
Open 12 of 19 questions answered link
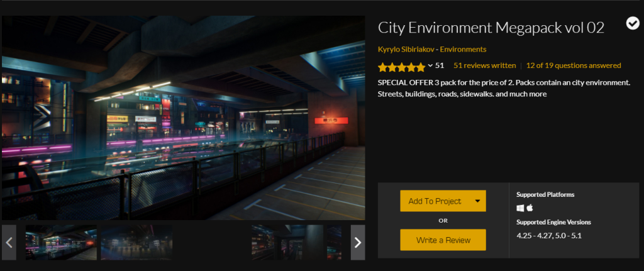[x=574, y=65]
